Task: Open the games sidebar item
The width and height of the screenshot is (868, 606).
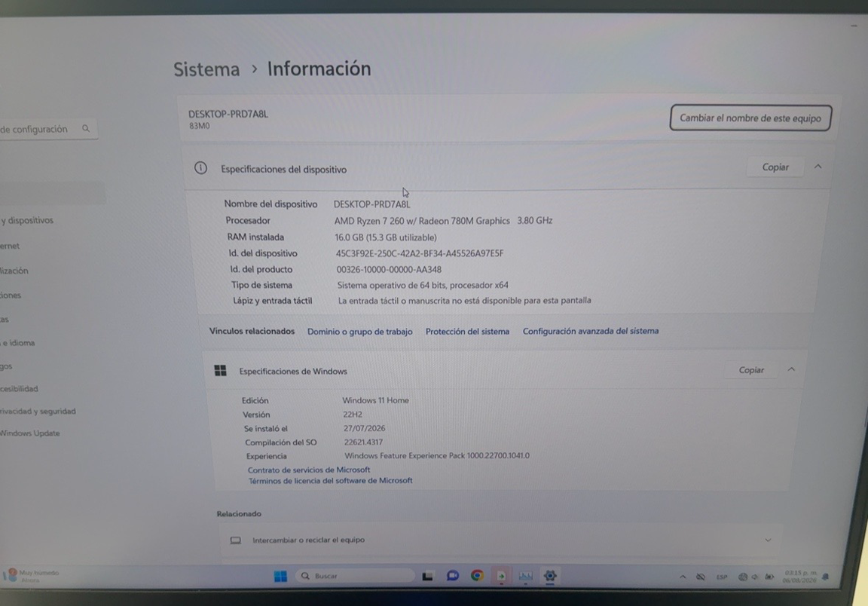Action: (6, 366)
